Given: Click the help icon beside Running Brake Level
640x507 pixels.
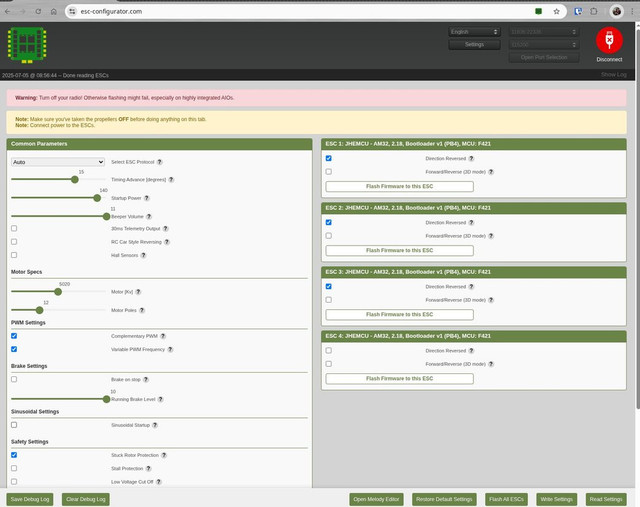Looking at the screenshot, I should point(161,399).
